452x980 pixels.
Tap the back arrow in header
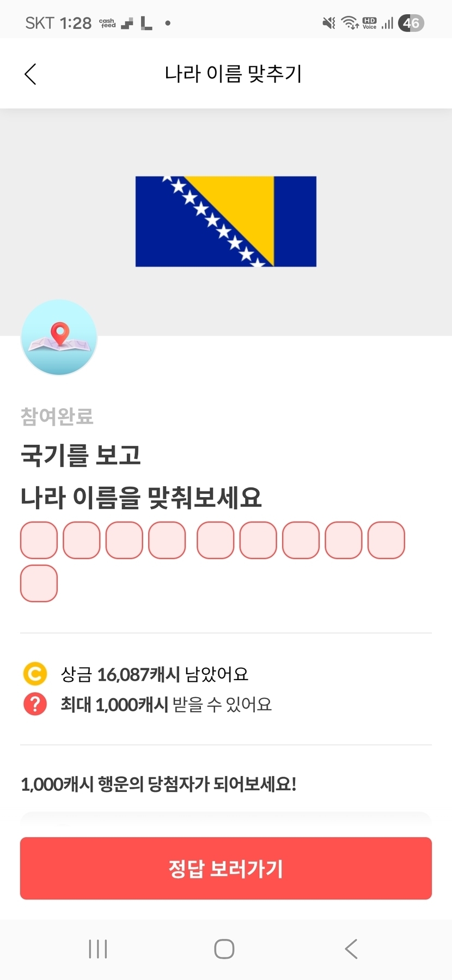click(x=30, y=74)
